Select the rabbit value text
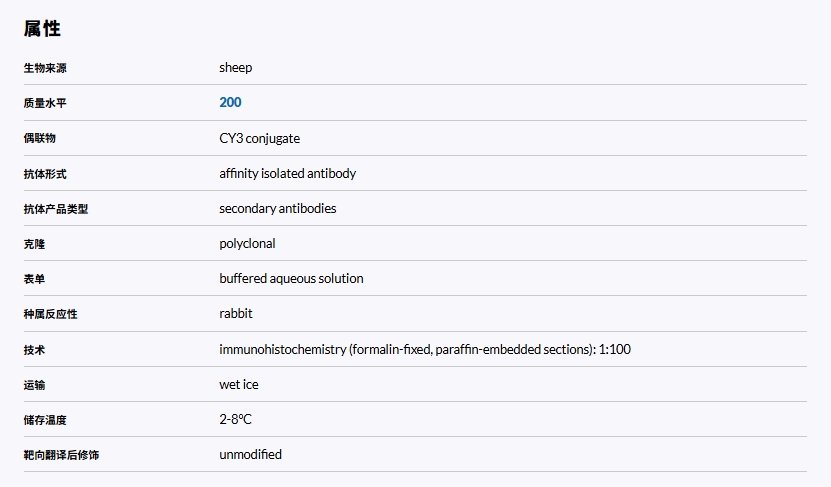 tap(236, 313)
